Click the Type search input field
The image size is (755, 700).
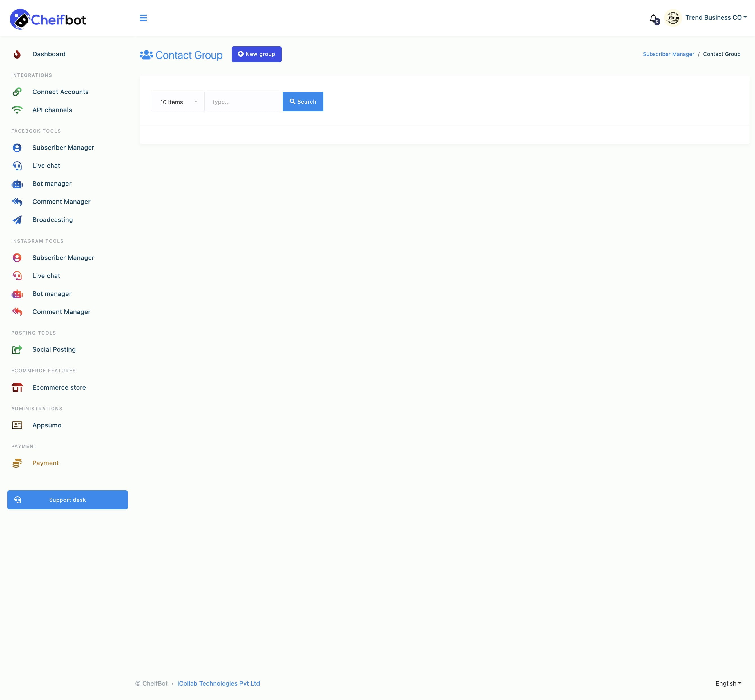coord(243,101)
